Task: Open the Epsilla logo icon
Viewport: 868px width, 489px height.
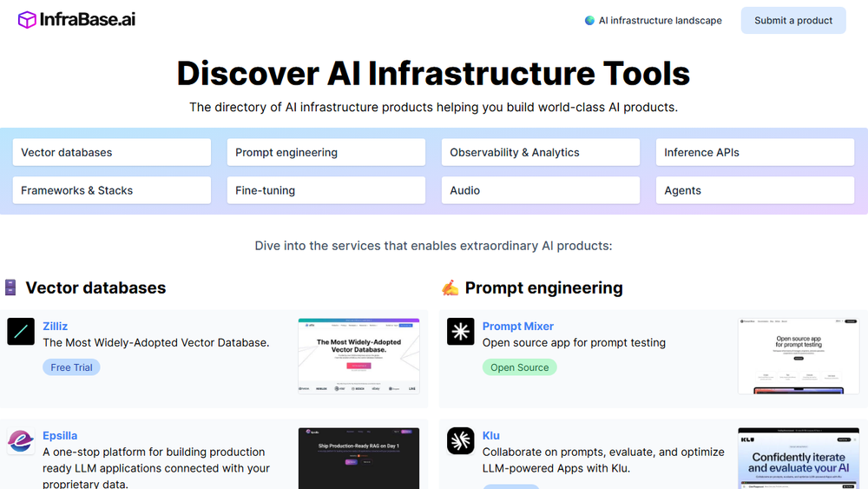Action: 21,441
